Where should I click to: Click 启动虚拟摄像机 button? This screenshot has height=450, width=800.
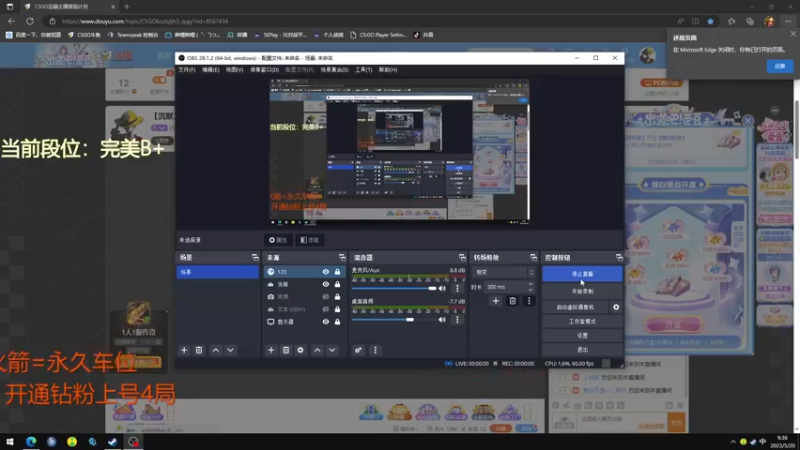575,307
